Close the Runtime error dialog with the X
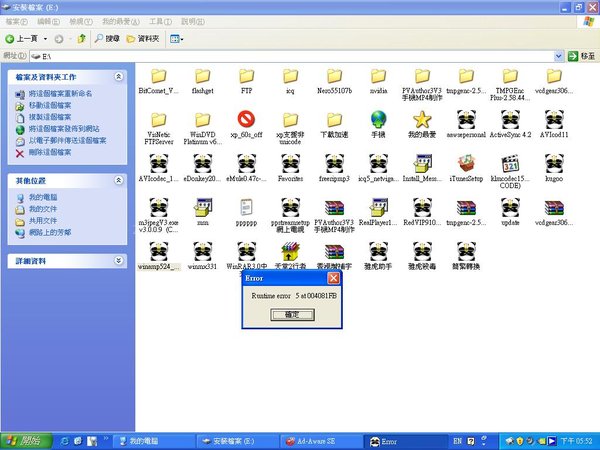The image size is (600, 450). click(x=334, y=279)
